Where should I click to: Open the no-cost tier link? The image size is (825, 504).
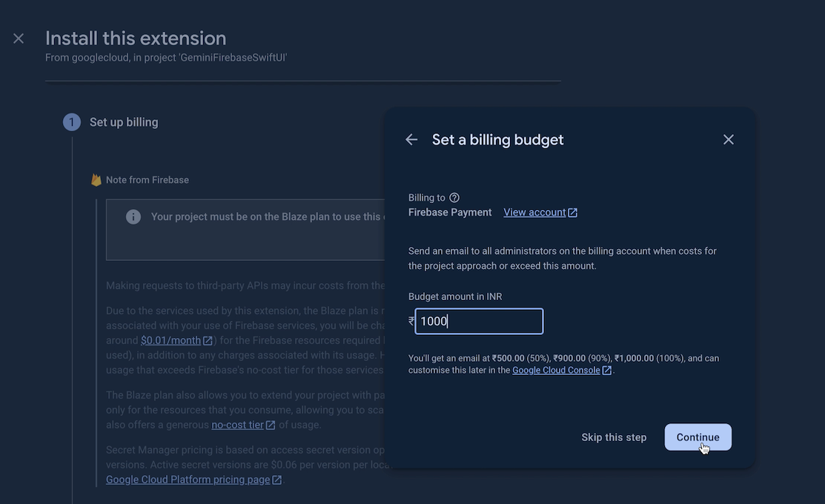[237, 425]
